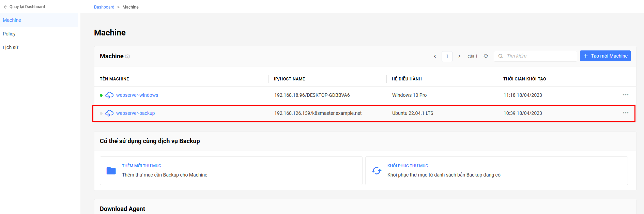644x214 pixels.
Task: Click the back arrow beside Quay lại Dashboard
Action: (x=5, y=7)
